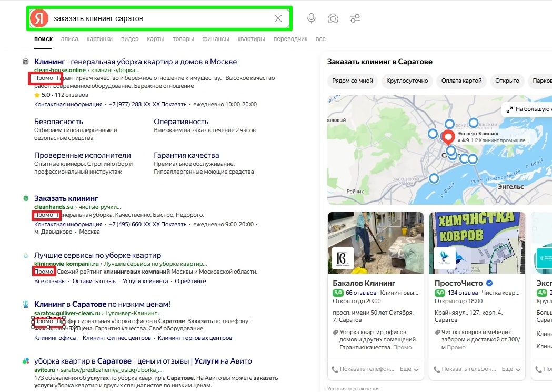
Task: Expand Ещё menu in Бакалов Клининг card
Action: coord(409,369)
